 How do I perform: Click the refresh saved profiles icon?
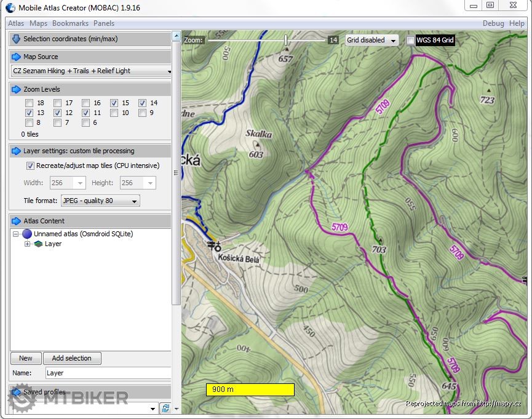[x=165, y=408]
